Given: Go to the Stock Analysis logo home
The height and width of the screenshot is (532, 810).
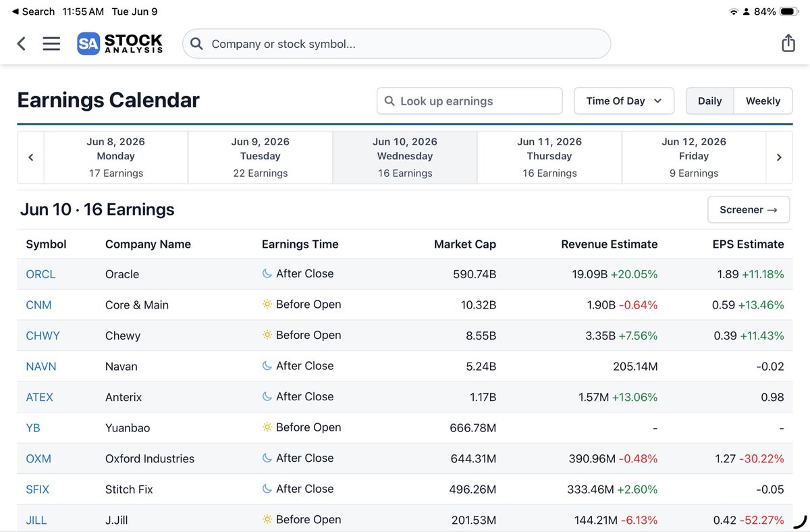Looking at the screenshot, I should pyautogui.click(x=119, y=44).
